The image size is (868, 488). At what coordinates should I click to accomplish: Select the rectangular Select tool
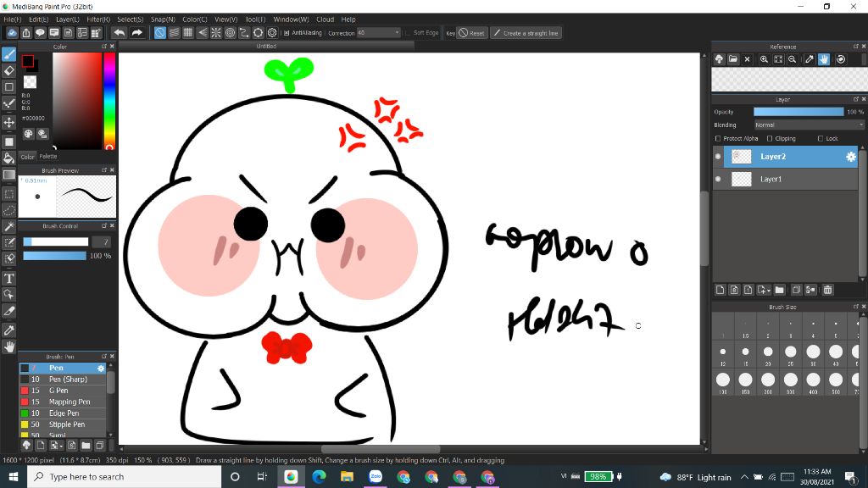point(8,194)
